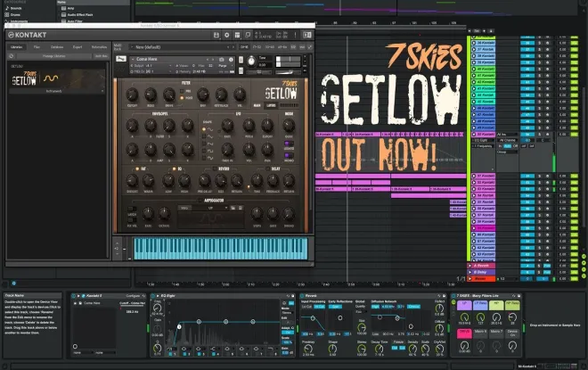Click the Kontakt save floppy-disk icon
The height and width of the screenshot is (370, 588).
tap(216, 35)
